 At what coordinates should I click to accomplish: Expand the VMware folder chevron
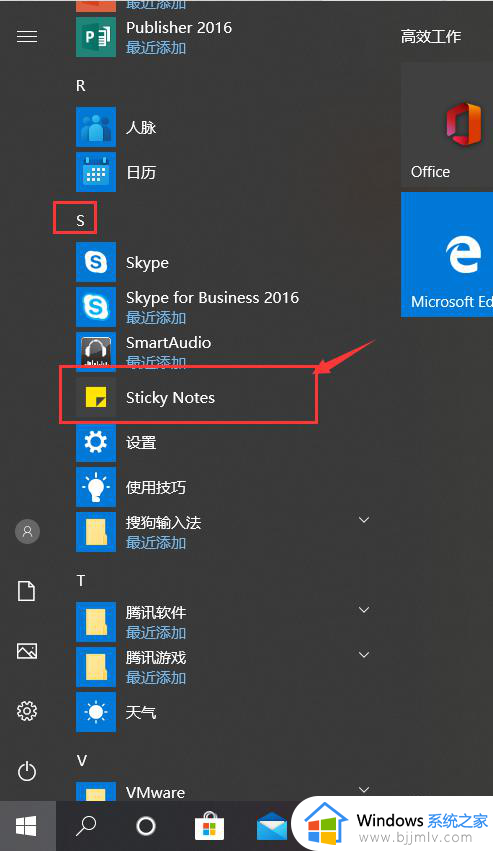(x=364, y=790)
